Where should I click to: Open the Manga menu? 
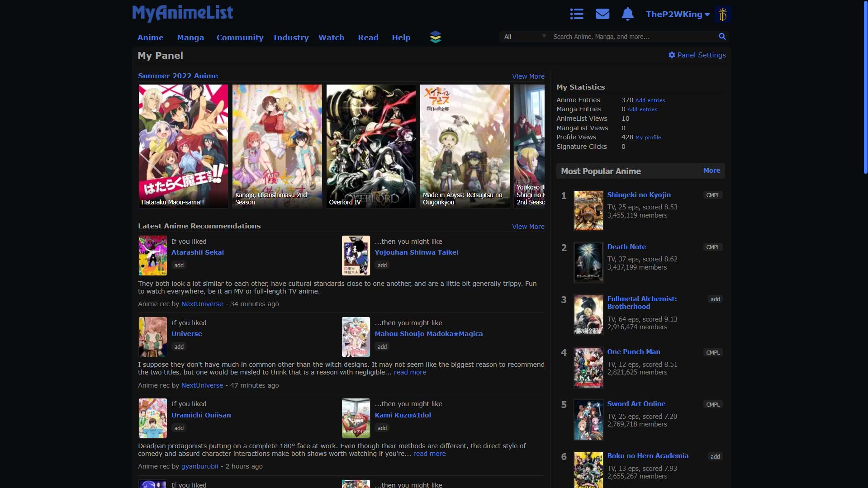(x=190, y=38)
